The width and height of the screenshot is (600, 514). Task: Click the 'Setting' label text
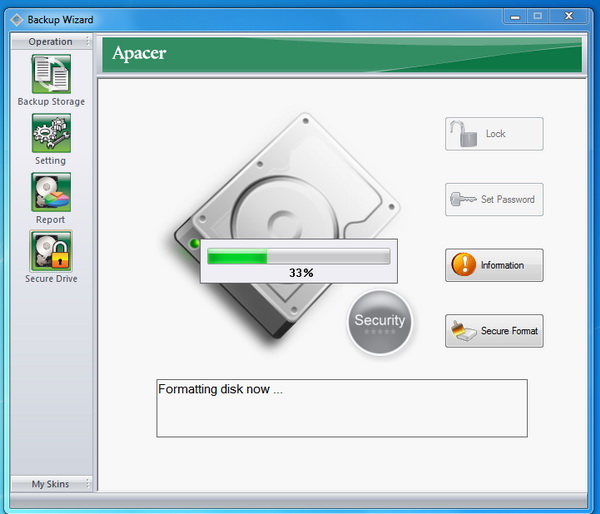pos(51,161)
